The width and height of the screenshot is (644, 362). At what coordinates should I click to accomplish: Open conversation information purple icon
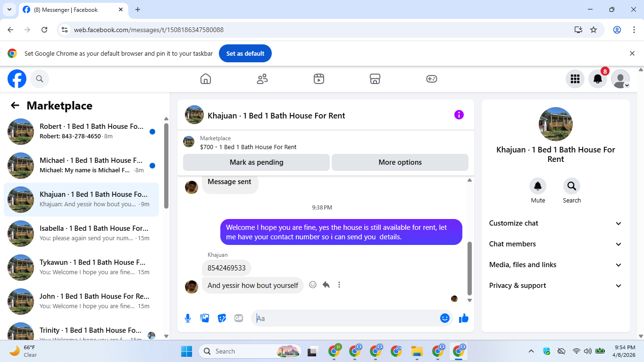click(x=459, y=115)
